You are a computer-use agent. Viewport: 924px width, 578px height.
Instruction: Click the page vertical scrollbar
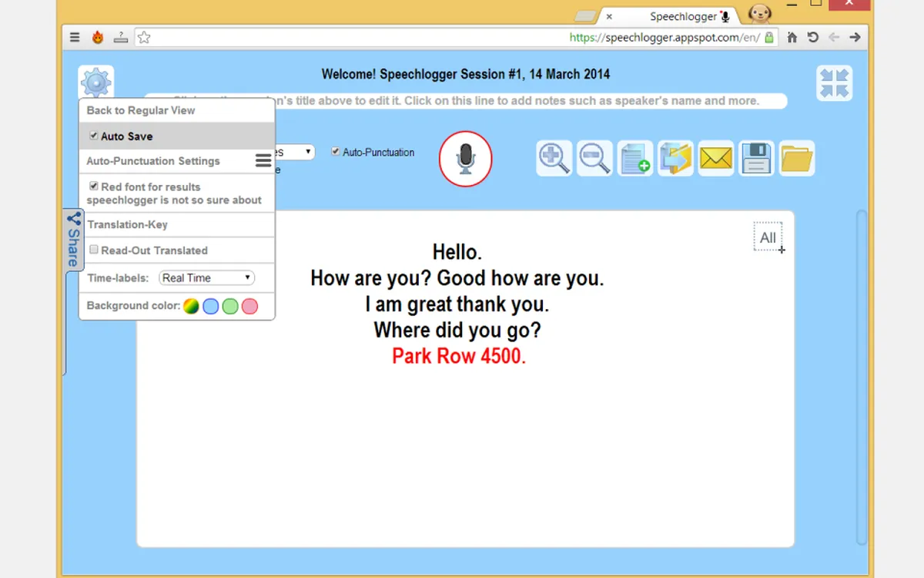click(x=862, y=378)
